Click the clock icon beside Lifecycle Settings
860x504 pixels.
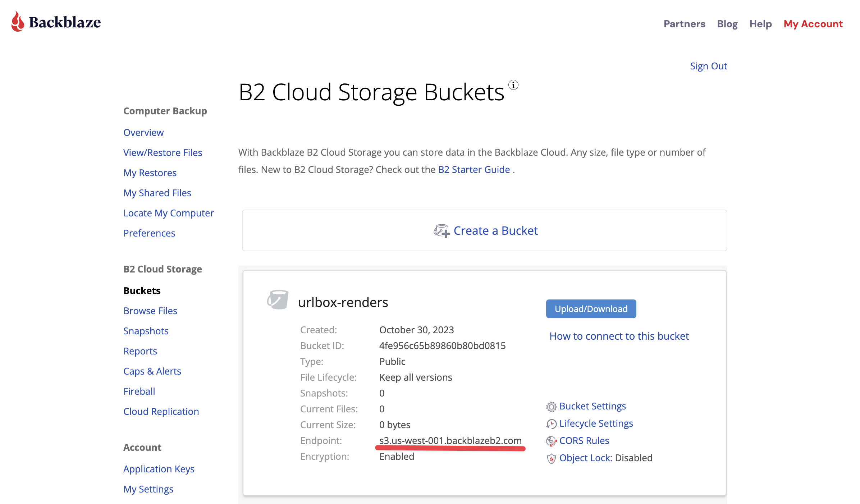(x=551, y=424)
